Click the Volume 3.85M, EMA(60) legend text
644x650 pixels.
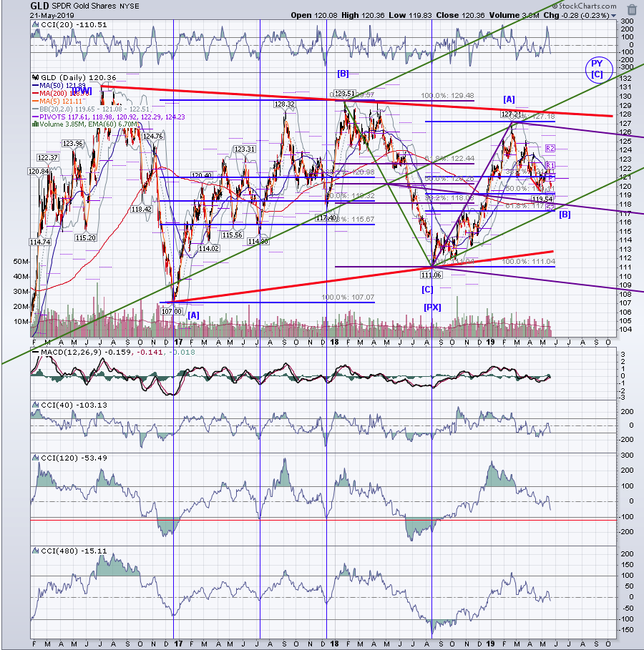[88, 124]
